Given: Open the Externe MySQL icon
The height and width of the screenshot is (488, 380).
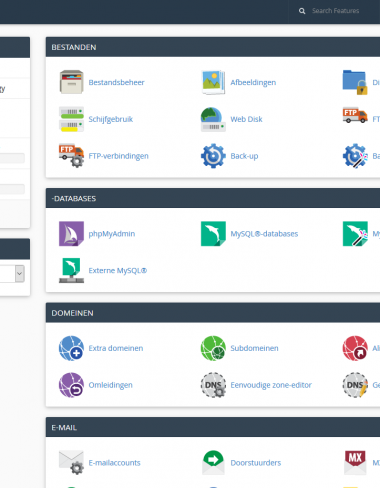Looking at the screenshot, I should 71,270.
